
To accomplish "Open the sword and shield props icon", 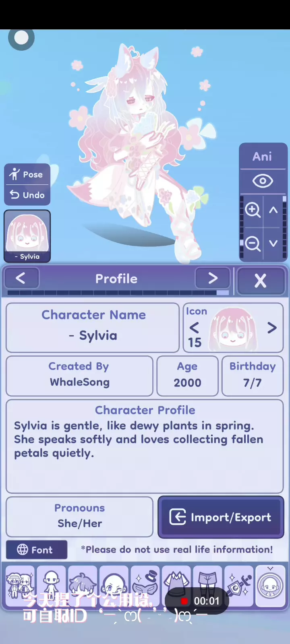I will pos(239,586).
